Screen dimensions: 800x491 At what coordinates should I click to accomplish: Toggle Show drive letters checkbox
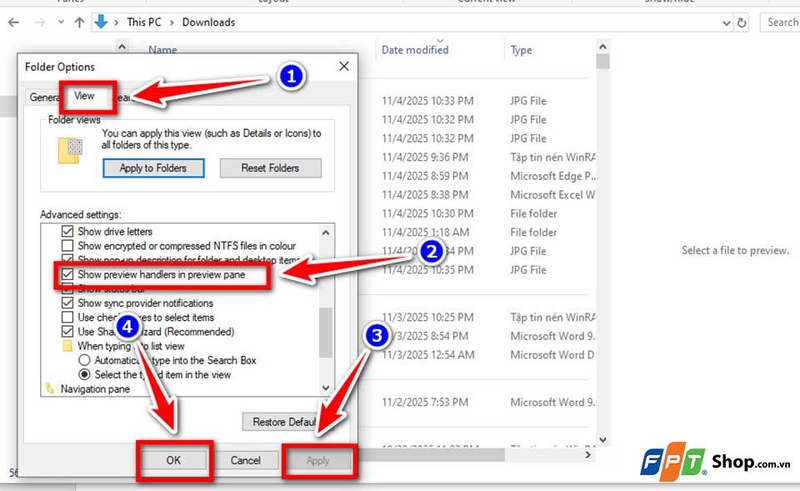67,231
